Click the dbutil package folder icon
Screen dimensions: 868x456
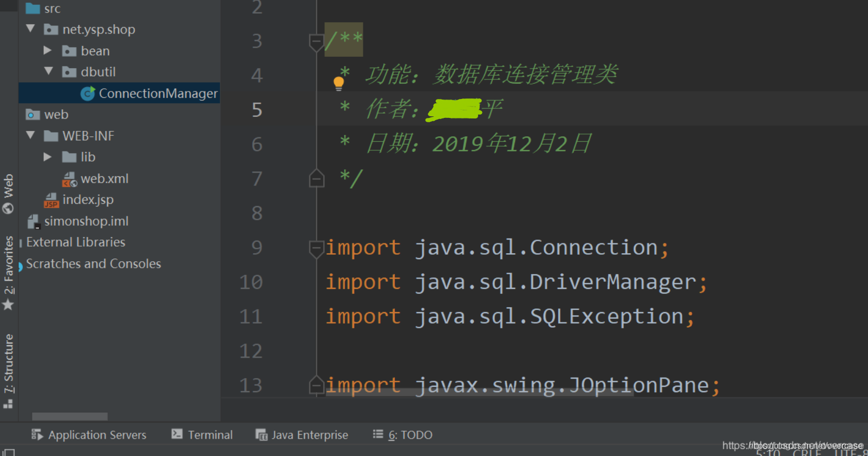pyautogui.click(x=69, y=72)
